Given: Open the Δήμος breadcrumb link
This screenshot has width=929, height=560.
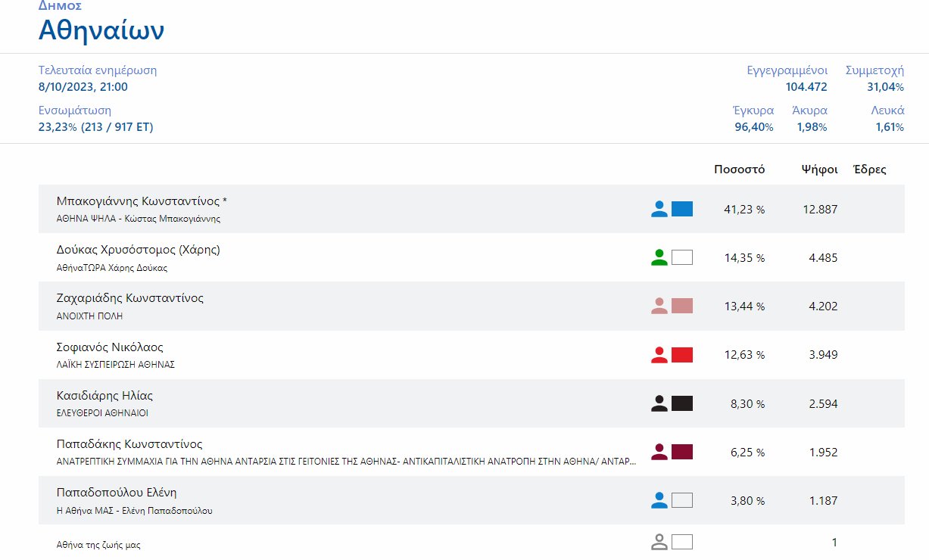Looking at the screenshot, I should click(60, 6).
